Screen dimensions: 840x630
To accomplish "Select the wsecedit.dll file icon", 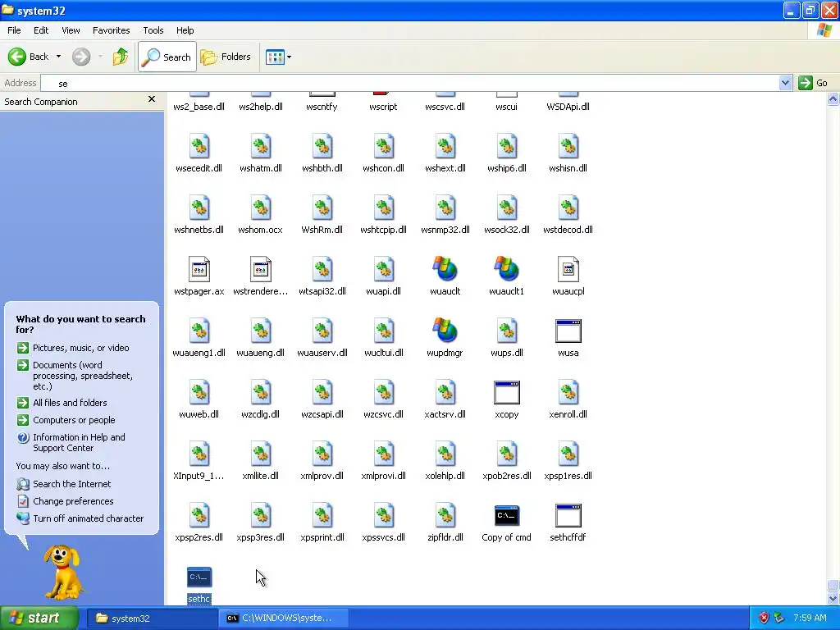I will [199, 146].
